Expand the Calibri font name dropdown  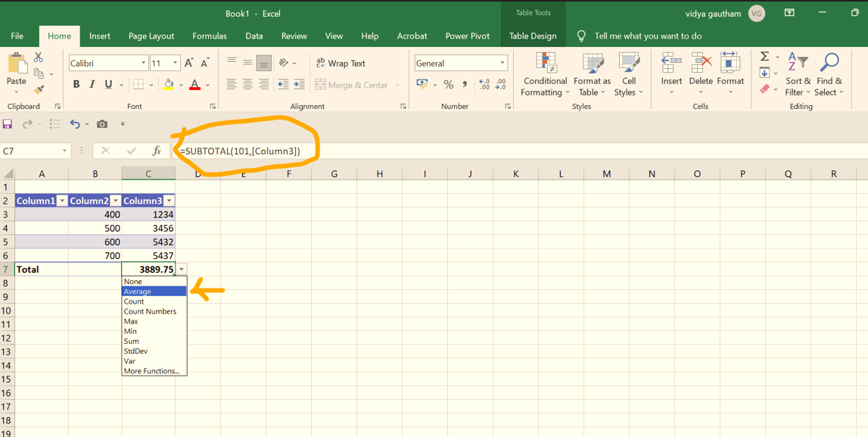pos(143,64)
